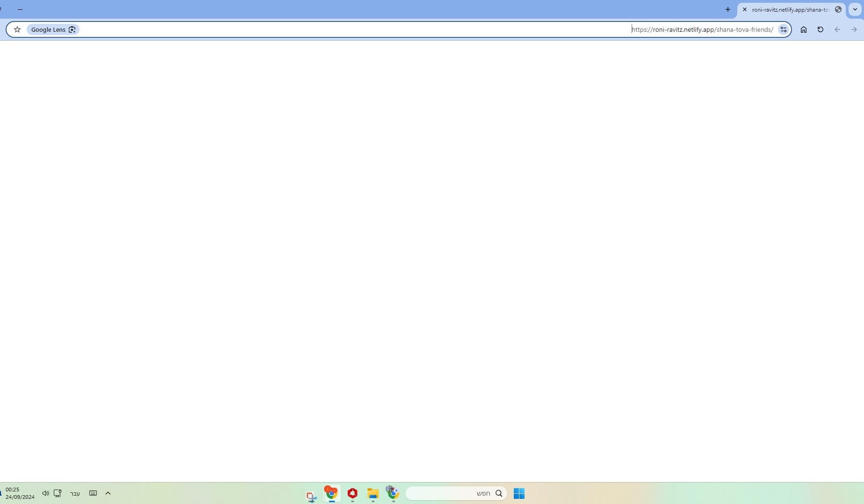This screenshot has width=864, height=504.
Task: Open the red hexagon app in taskbar
Action: point(353,493)
